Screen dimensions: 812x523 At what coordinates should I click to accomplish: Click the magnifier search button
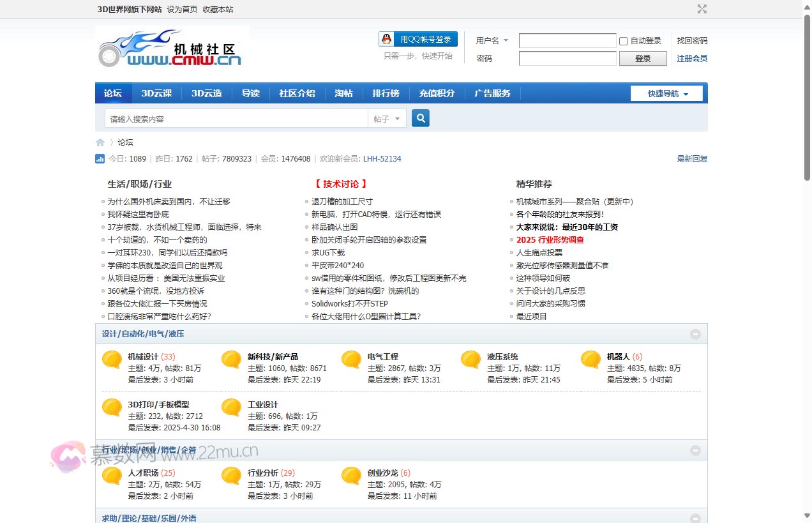420,118
